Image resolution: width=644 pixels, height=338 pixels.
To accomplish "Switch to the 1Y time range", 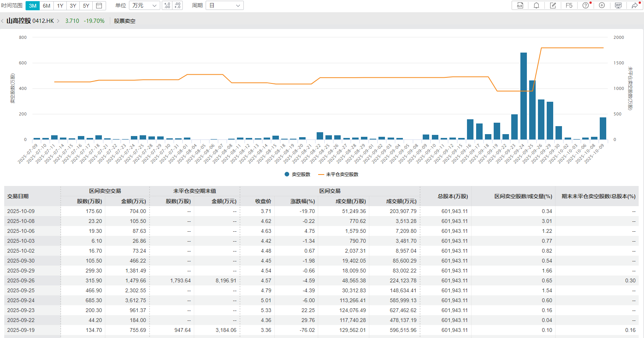I will pos(60,6).
